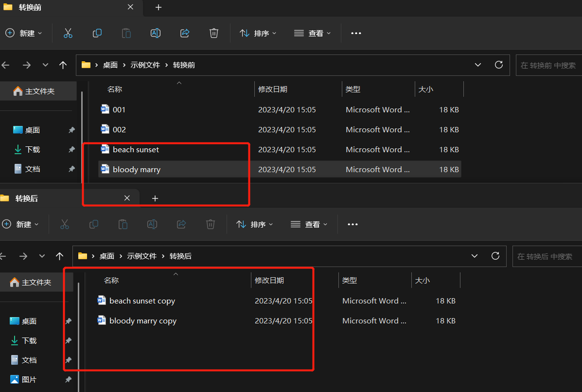Open the 排序 sort dropdown
Screen dimensions: 582x392
click(x=258, y=33)
